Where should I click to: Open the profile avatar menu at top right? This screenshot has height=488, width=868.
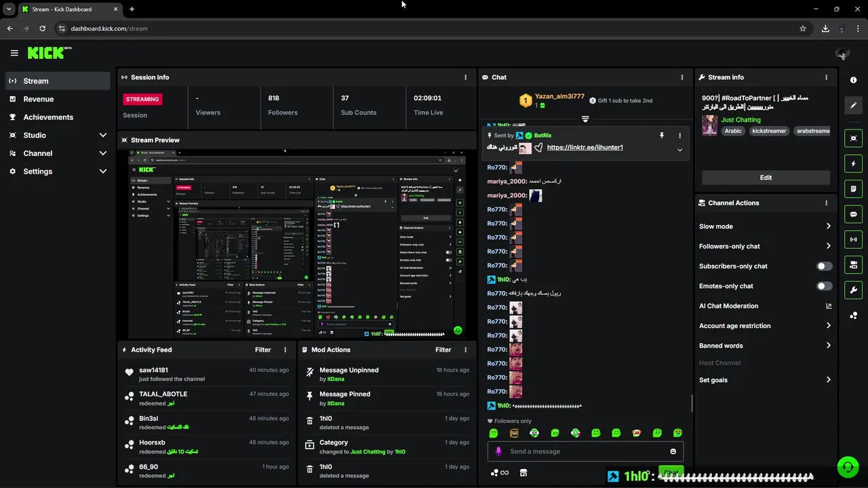click(x=843, y=53)
